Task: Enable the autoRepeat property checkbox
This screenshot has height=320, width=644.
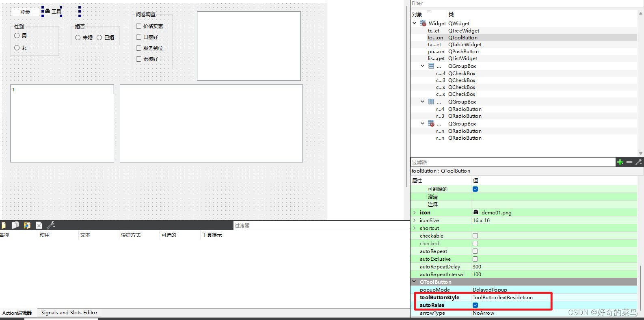Action: point(475,251)
